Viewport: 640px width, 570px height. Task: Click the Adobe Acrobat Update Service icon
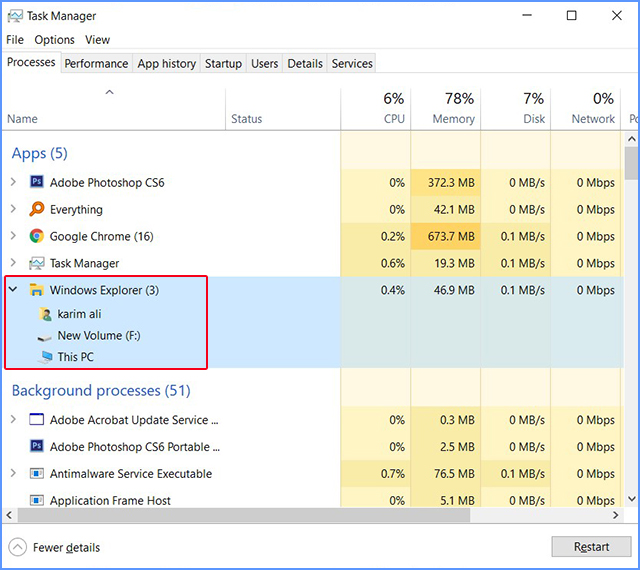(x=37, y=419)
